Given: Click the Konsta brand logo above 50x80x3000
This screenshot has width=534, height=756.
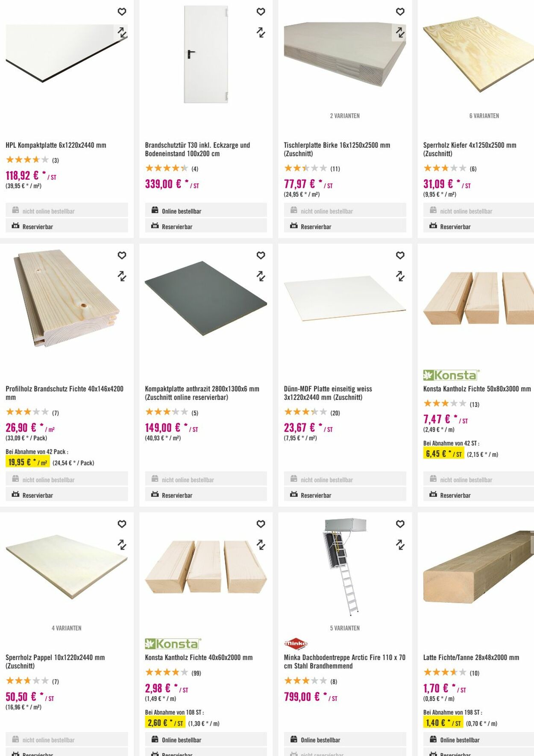Looking at the screenshot, I should click(451, 375).
